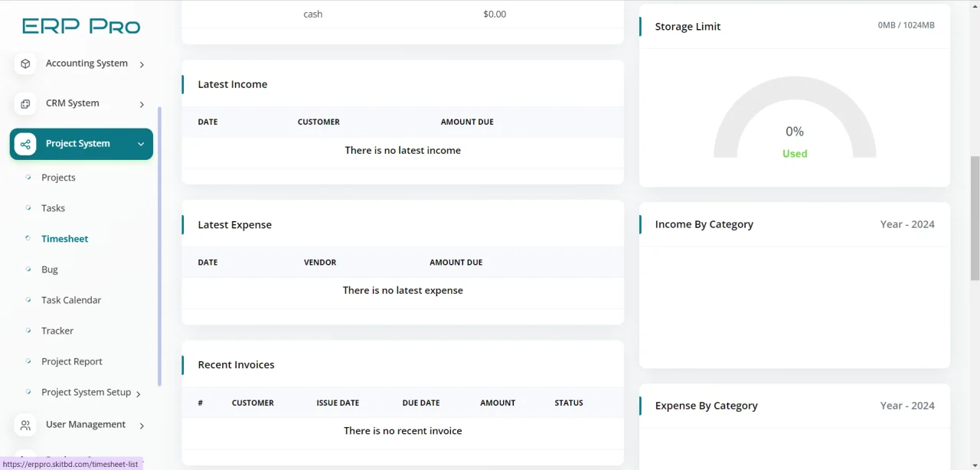Click the Latest Income heading
Image resolution: width=980 pixels, height=470 pixels.
point(233,84)
